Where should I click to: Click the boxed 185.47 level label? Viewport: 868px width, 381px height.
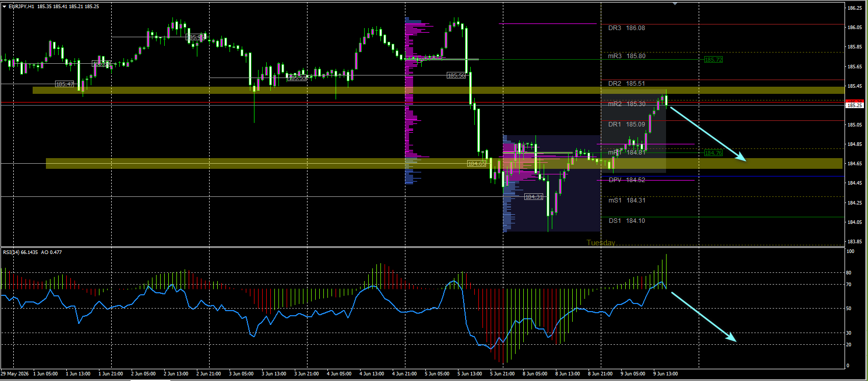click(x=65, y=84)
